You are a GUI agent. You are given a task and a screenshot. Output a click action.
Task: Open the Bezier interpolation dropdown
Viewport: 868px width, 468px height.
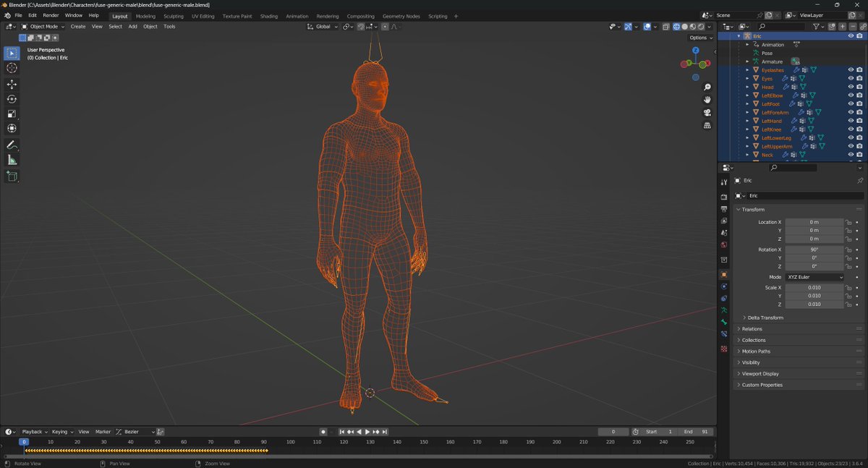pos(135,432)
